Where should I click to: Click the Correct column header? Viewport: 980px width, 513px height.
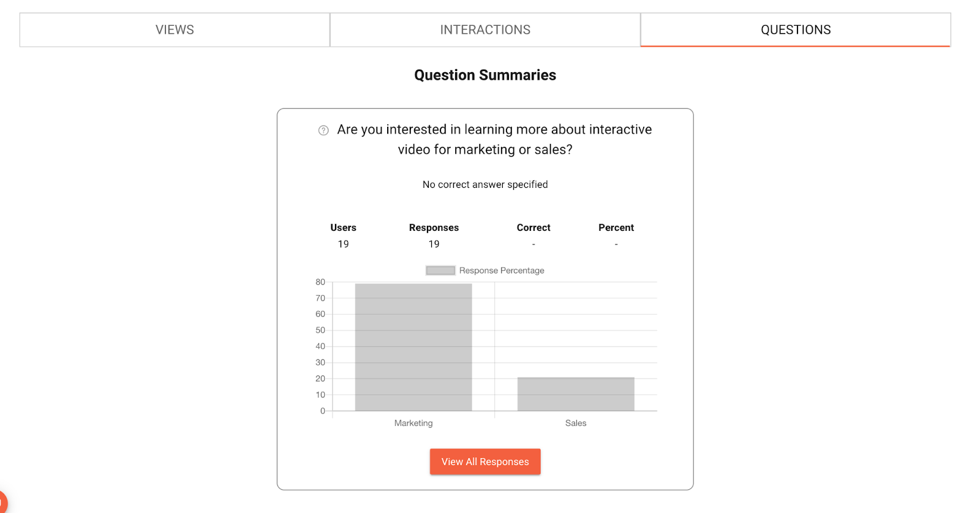[533, 228]
